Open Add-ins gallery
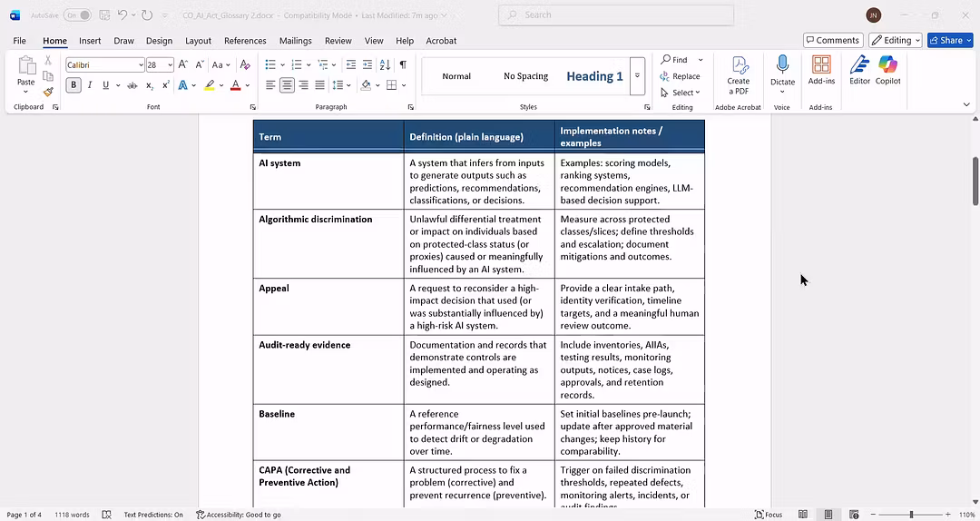 point(821,70)
